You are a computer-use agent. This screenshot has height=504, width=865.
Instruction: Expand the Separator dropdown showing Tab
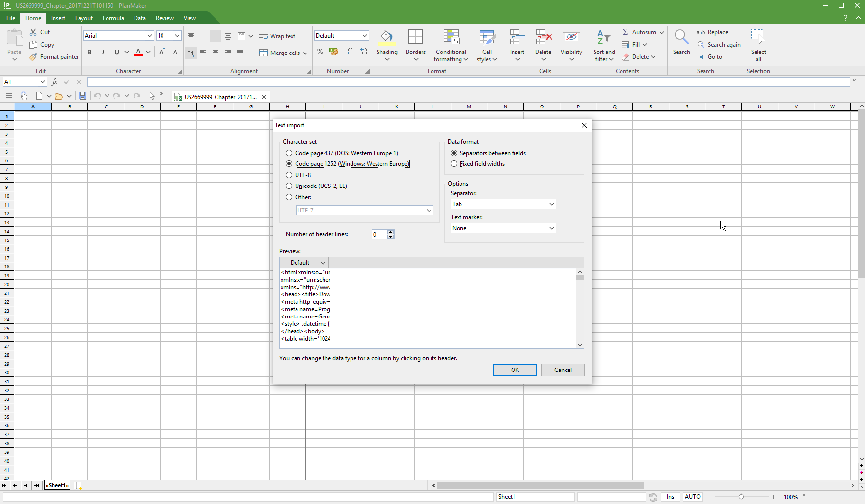503,204
